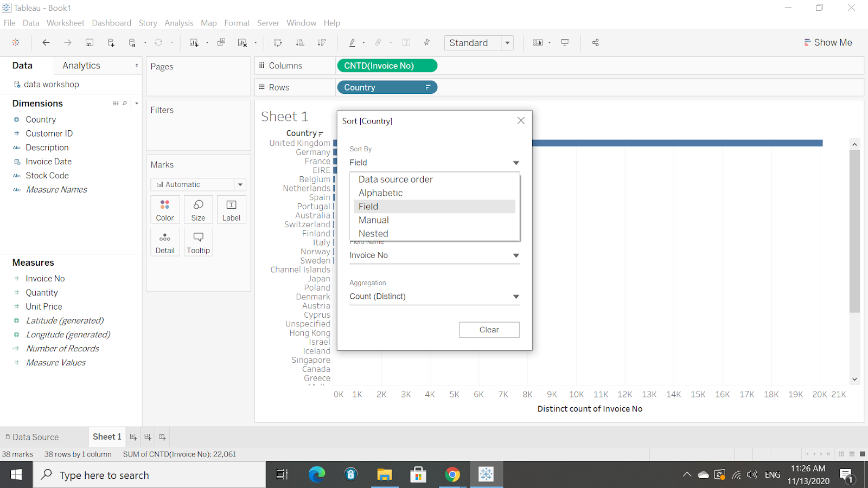Select the Sort Descending toolbar icon
Screen dimensions: 868x488
click(x=322, y=42)
